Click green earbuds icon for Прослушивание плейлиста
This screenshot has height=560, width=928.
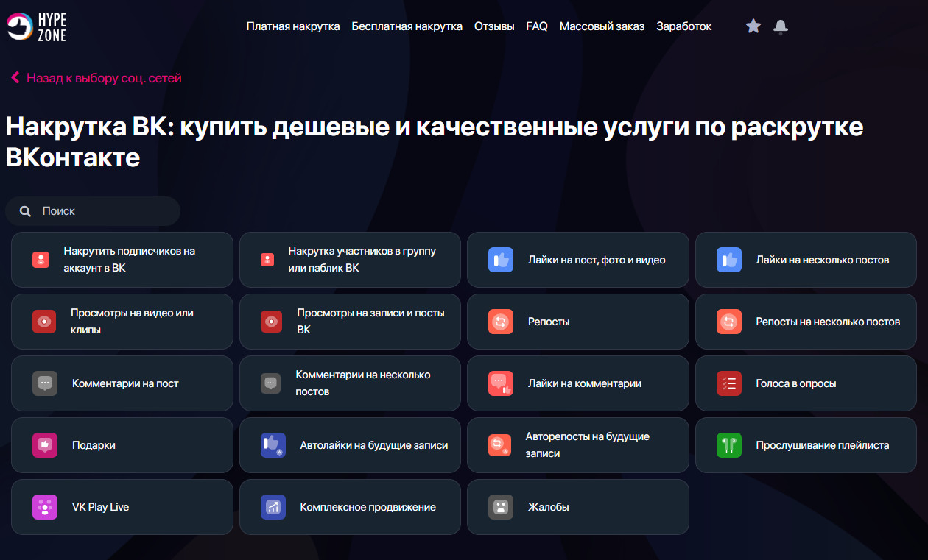click(x=729, y=445)
